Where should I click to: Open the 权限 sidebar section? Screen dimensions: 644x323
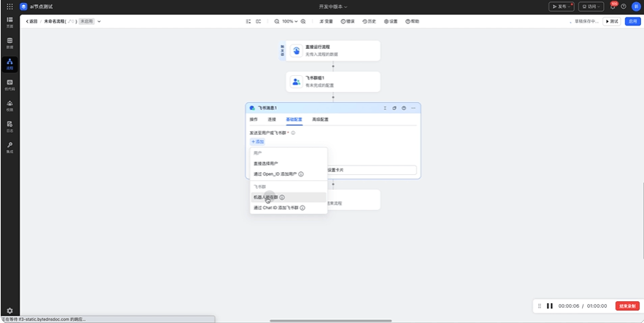pos(9,106)
